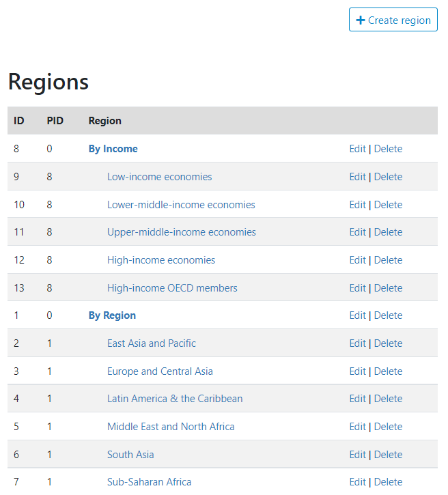Image resolution: width=448 pixels, height=495 pixels.
Task: Edit the By Region parent entry
Action: (x=357, y=315)
